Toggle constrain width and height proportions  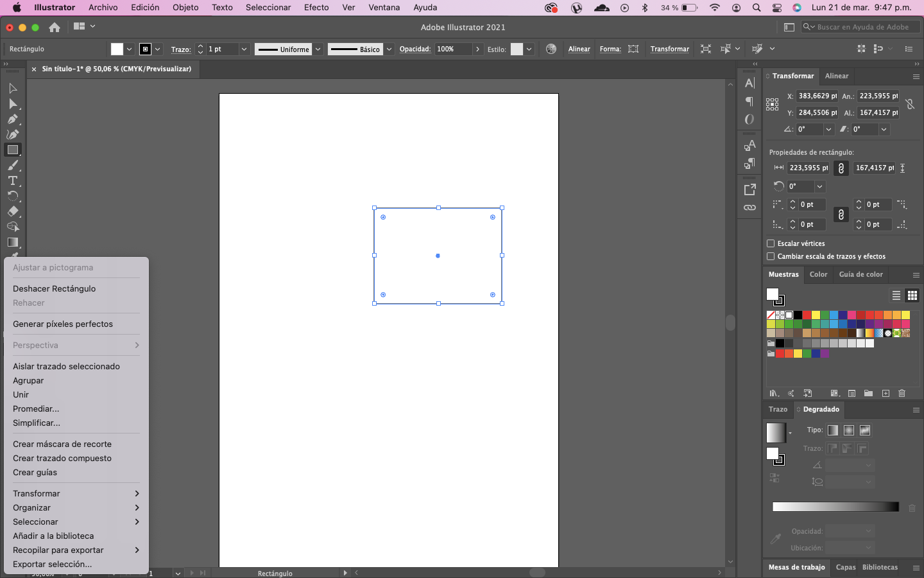click(909, 104)
